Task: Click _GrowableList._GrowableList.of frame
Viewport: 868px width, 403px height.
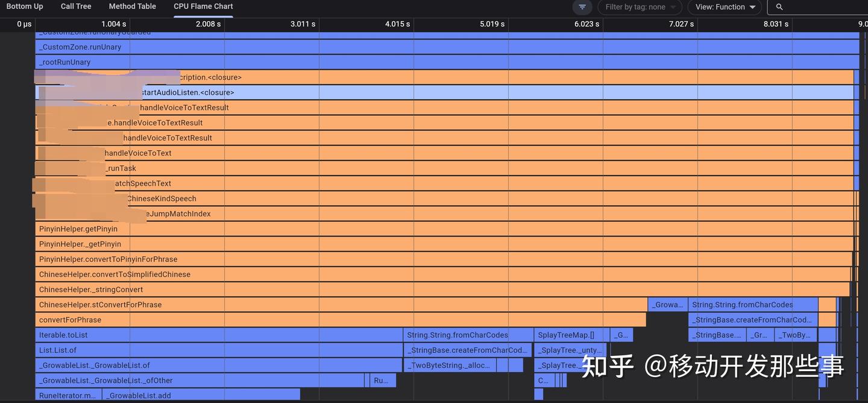Action: [218, 365]
